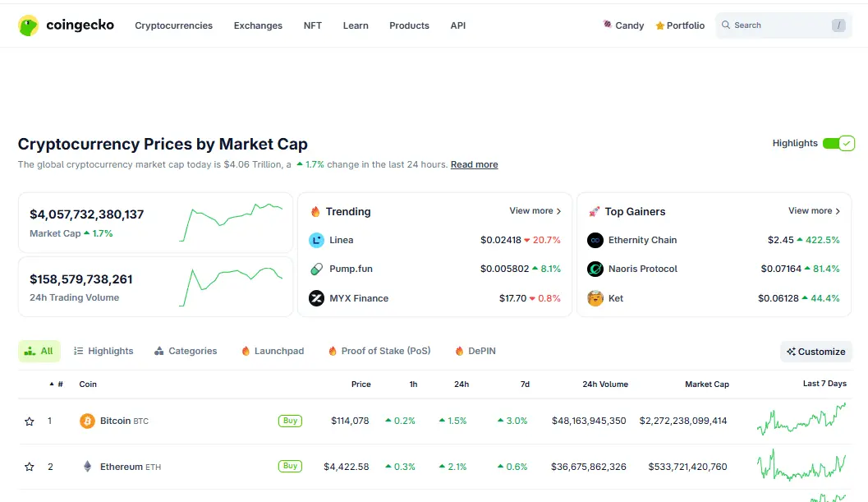
Task: Sort the table by 7d column header
Action: click(x=525, y=384)
